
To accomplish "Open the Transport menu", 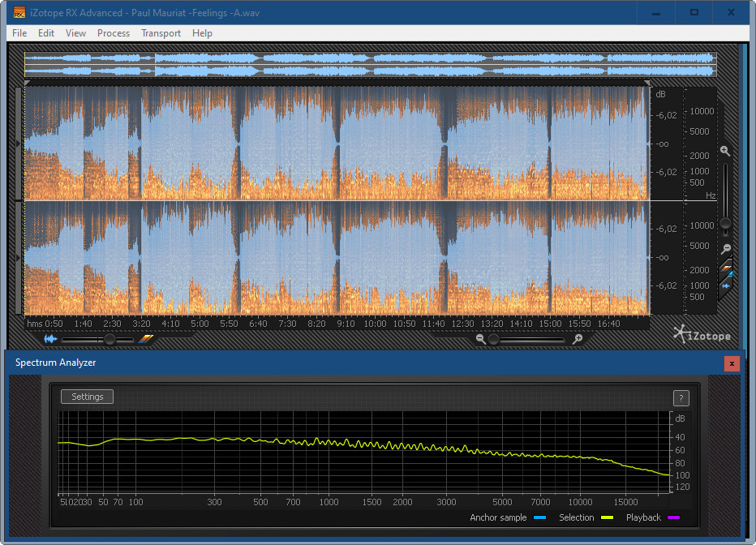I will tap(161, 33).
